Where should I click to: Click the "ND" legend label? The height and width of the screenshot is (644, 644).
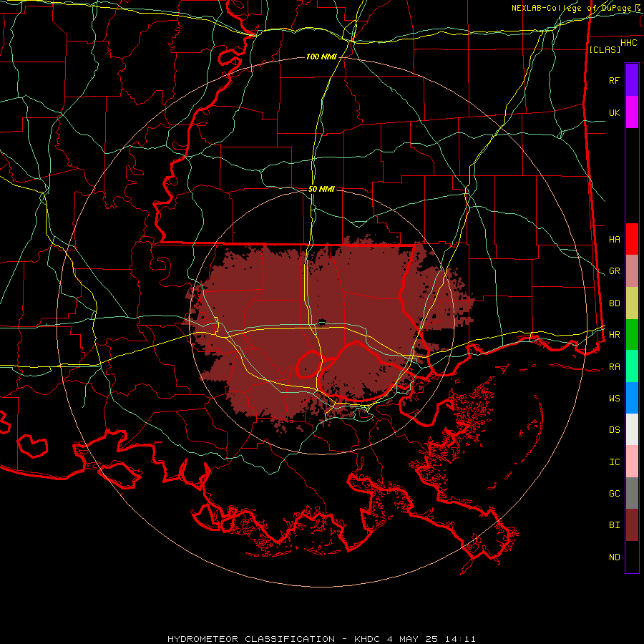click(614, 557)
